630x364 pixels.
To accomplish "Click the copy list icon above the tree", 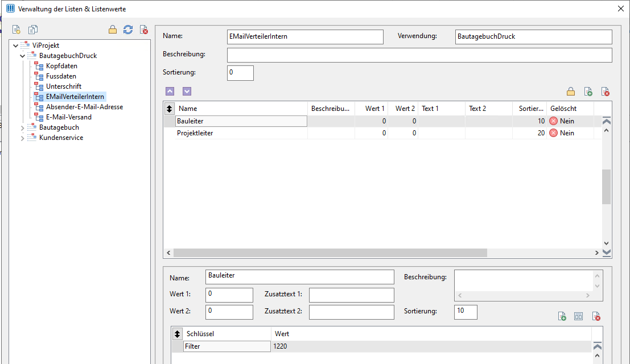I will (33, 30).
